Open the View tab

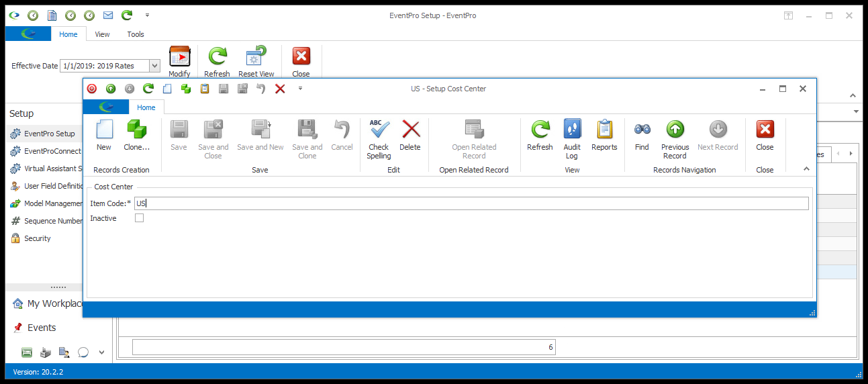[102, 34]
